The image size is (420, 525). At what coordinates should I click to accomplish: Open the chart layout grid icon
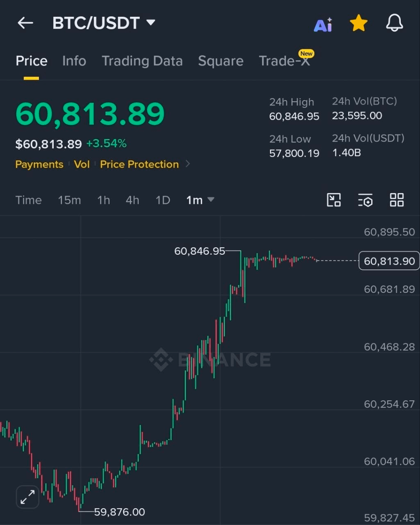point(397,200)
